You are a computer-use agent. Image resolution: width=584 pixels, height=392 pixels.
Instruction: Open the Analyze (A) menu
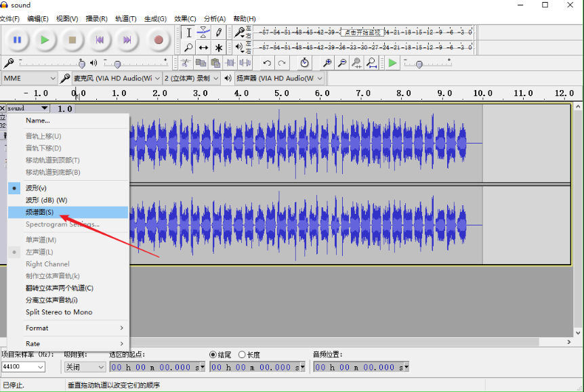pyautogui.click(x=215, y=18)
